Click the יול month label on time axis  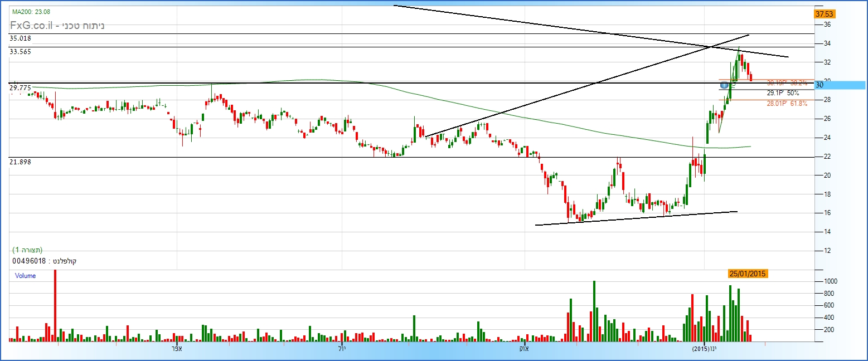tap(342, 349)
